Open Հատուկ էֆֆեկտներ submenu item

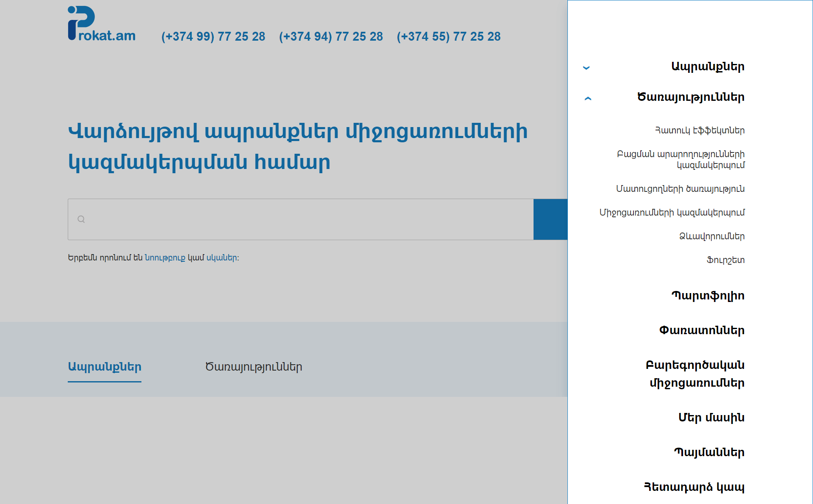(700, 130)
